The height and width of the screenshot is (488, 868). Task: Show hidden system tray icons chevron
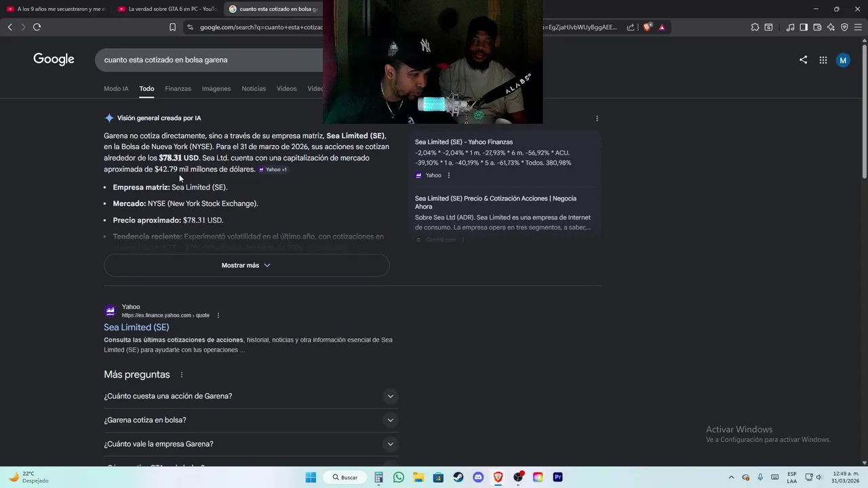click(x=731, y=477)
